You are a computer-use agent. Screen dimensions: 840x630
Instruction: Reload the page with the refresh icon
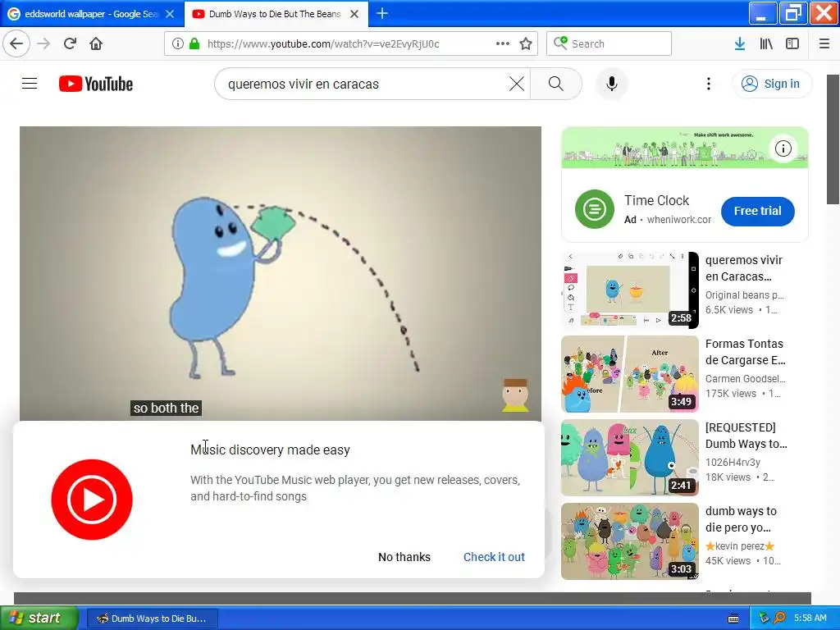point(70,44)
